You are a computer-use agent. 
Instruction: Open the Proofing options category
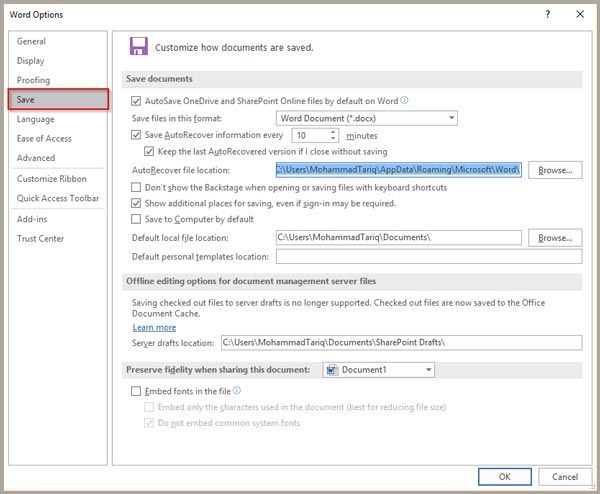33,80
